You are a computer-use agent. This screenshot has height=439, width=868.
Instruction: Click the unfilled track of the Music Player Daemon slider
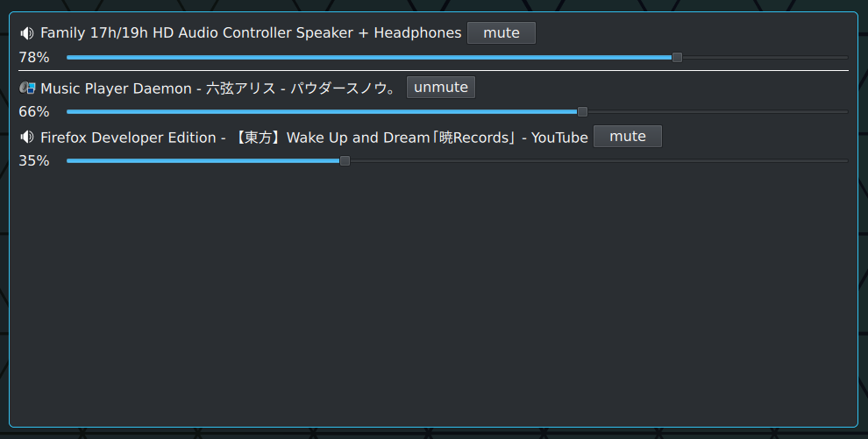pyautogui.click(x=715, y=112)
